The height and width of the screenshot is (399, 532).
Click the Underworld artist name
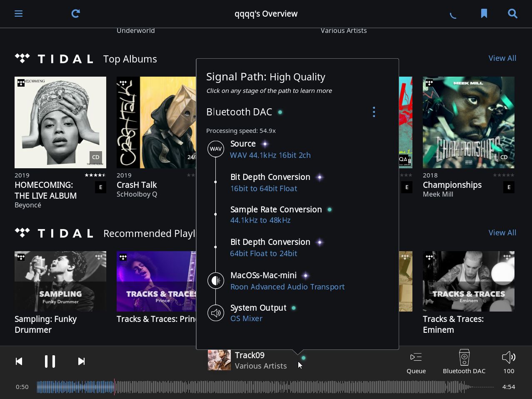[x=136, y=30]
